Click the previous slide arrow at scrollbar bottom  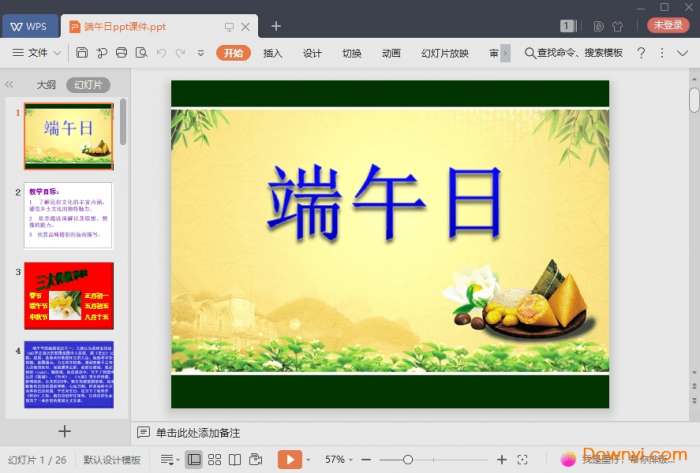pos(694,386)
